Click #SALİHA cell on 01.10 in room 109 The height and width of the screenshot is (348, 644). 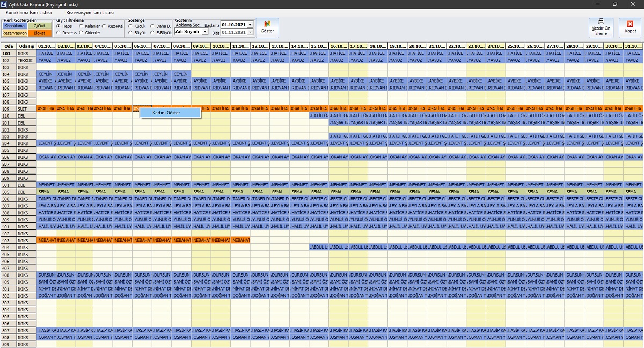coord(46,109)
